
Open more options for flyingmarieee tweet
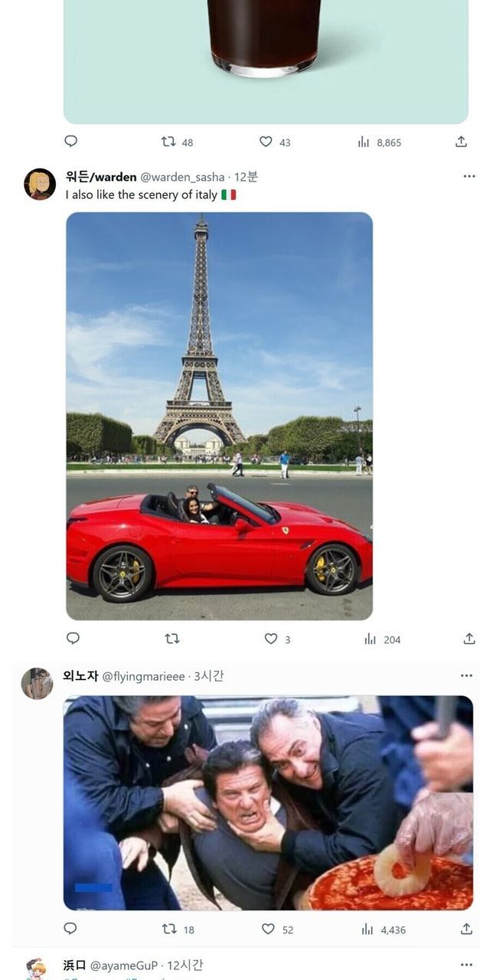click(x=466, y=676)
